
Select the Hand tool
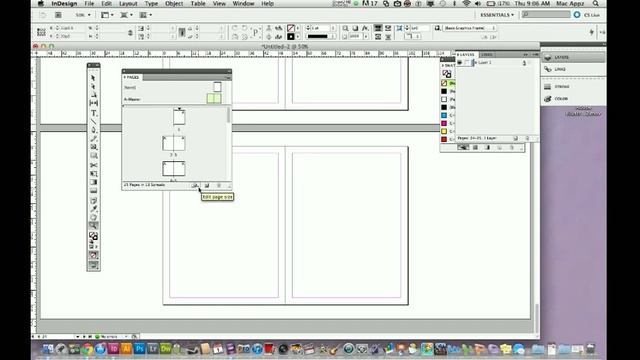point(93,218)
